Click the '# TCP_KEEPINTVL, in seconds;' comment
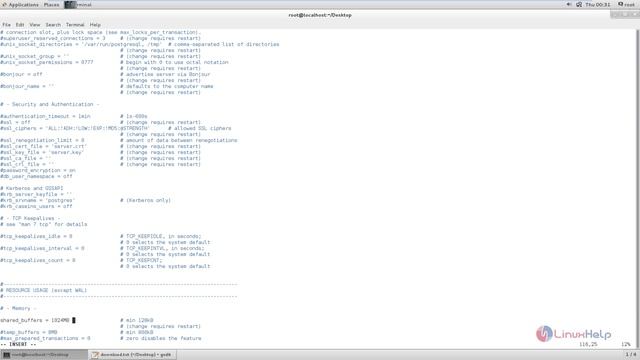Screen dimensions: 640x360 [x=162, y=248]
